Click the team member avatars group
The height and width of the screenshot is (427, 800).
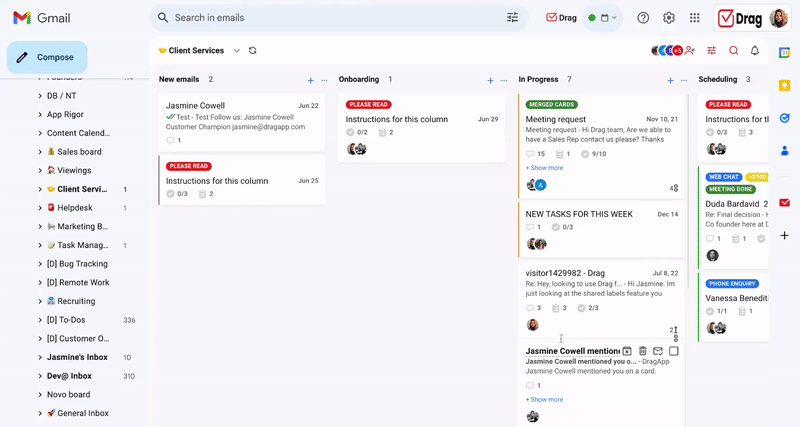[667, 51]
